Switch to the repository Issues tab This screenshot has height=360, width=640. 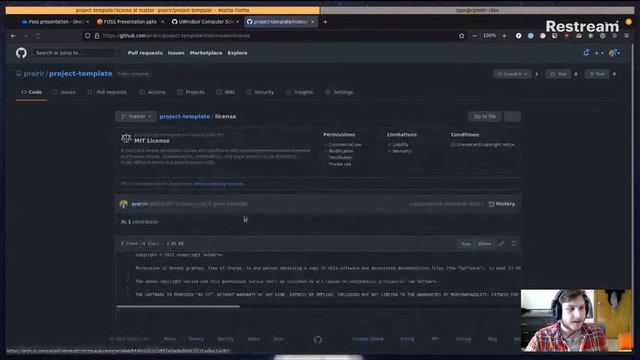(x=64, y=92)
